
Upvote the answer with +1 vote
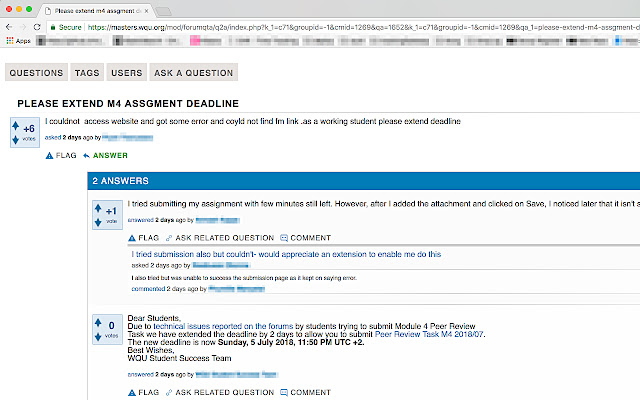pyautogui.click(x=98, y=208)
